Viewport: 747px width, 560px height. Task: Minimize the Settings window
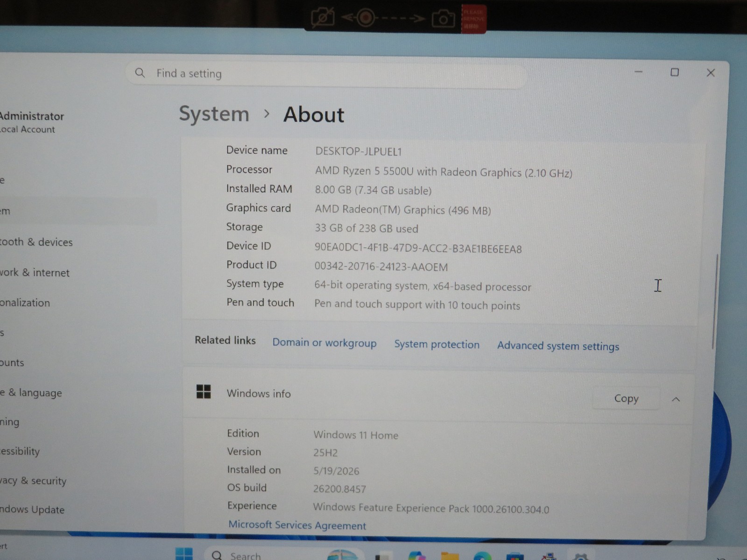tap(638, 72)
